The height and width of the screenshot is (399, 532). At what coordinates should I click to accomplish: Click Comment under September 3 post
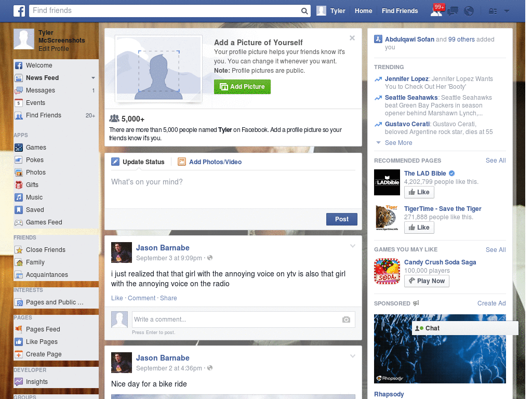point(141,298)
